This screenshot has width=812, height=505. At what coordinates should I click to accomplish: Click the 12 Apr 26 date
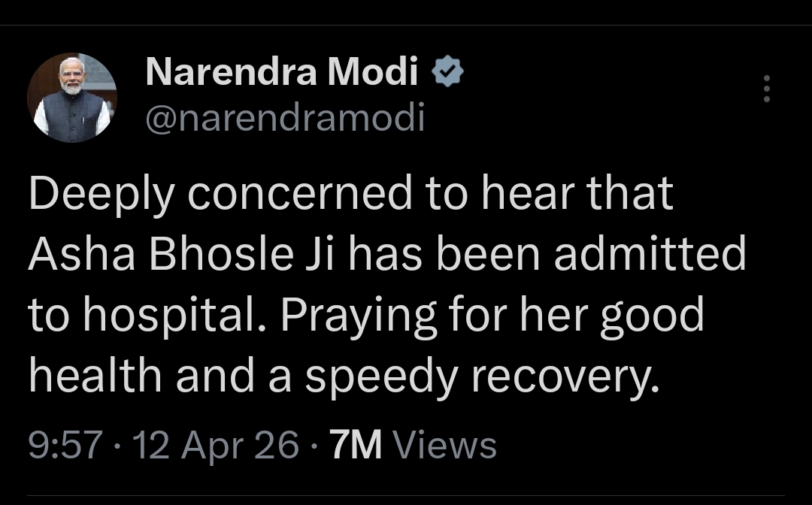tap(215, 445)
